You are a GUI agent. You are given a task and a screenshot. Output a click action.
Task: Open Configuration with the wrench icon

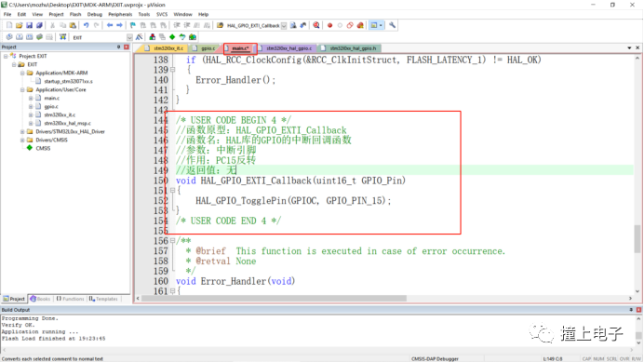tap(392, 25)
